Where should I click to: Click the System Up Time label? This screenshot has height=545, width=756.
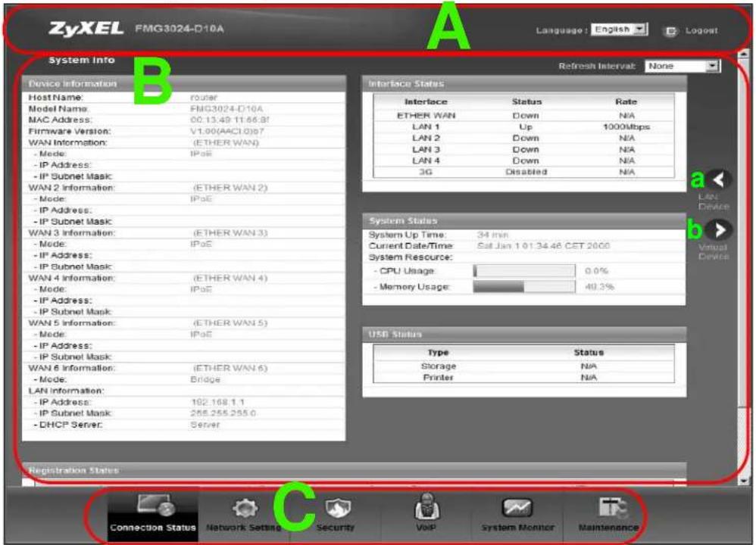408,235
